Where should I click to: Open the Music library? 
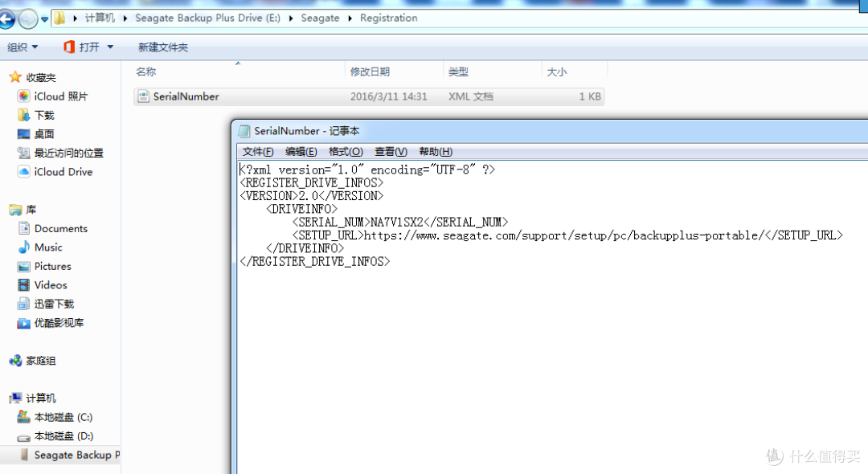pyautogui.click(x=48, y=247)
